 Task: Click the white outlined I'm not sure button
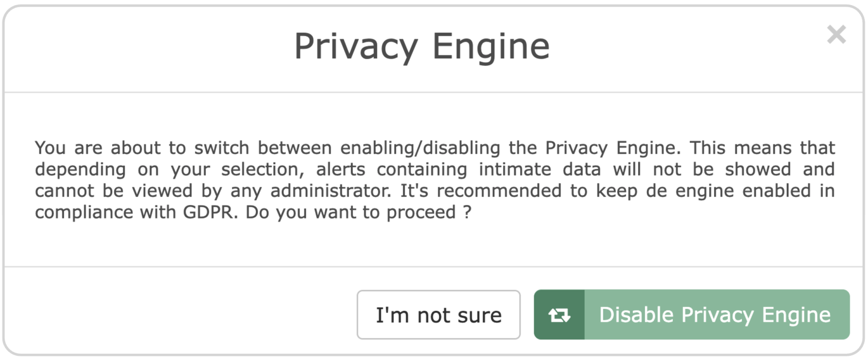click(438, 315)
